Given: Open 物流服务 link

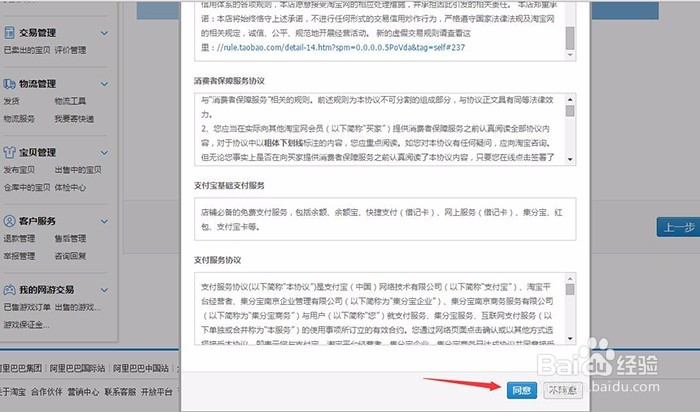Looking at the screenshot, I should click(x=19, y=119).
